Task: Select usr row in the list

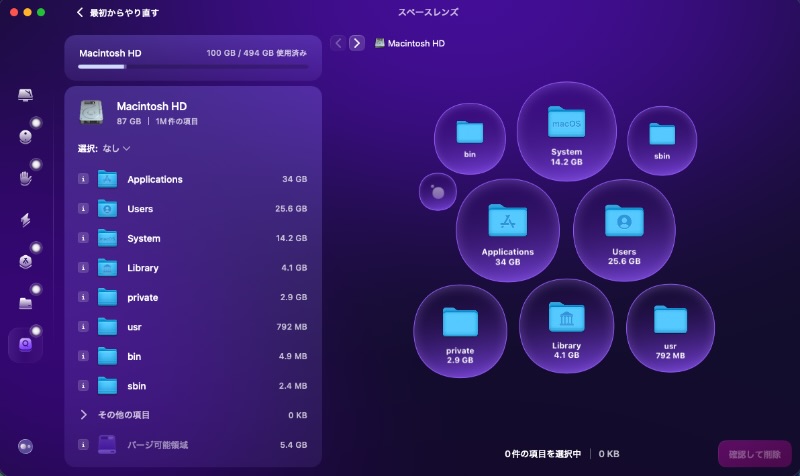Action: 193,327
